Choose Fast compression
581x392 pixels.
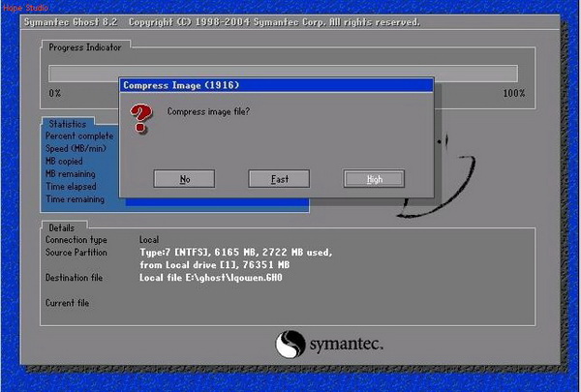279,179
